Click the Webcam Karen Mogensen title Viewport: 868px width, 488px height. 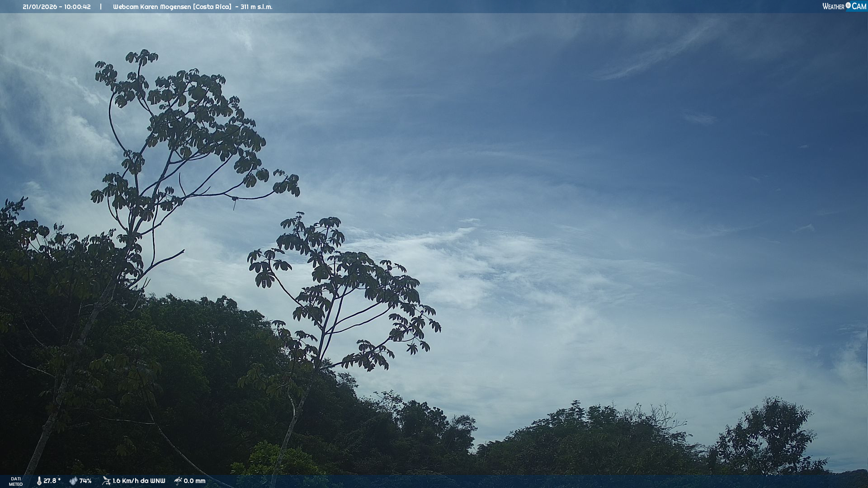tap(152, 7)
